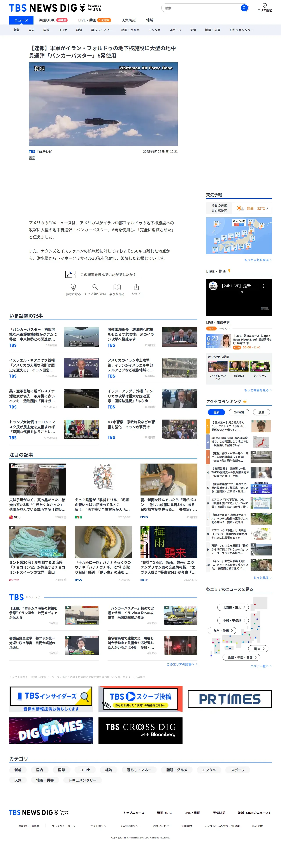Screen dimensions: 281x868
Task: Select the 24時間 ranking filter
Action: (239, 412)
